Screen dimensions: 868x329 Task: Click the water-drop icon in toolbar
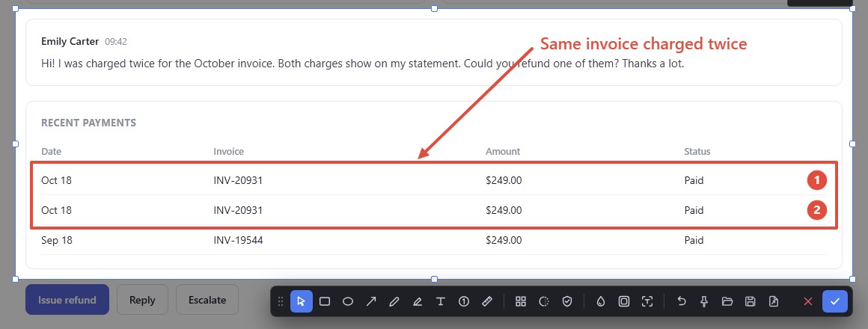coord(601,301)
